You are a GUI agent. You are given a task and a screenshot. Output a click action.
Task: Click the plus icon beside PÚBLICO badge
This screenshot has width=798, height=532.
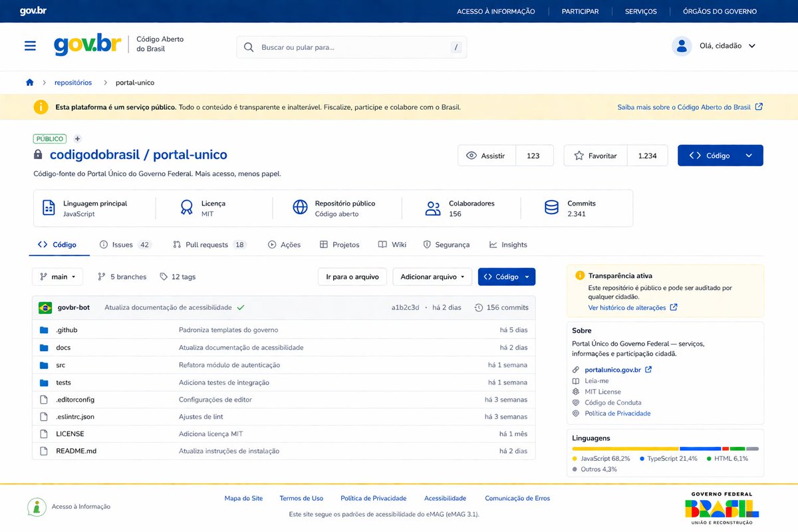pos(77,139)
